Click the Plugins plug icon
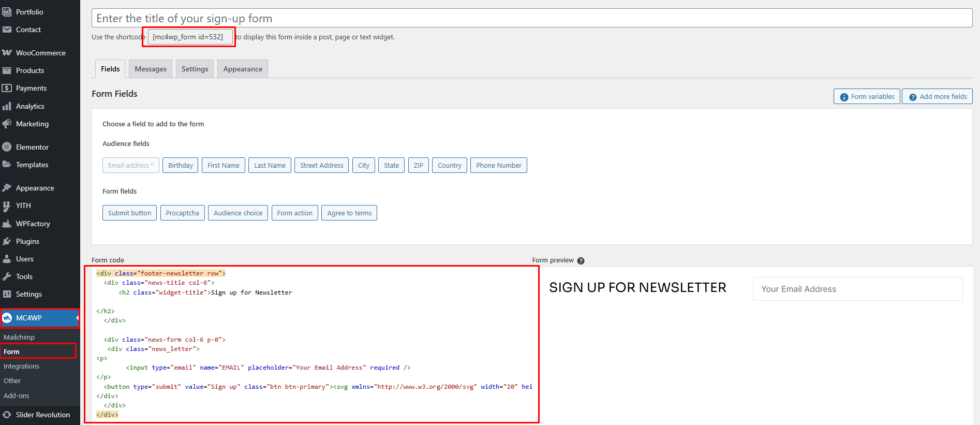The width and height of the screenshot is (980, 425). point(7,241)
